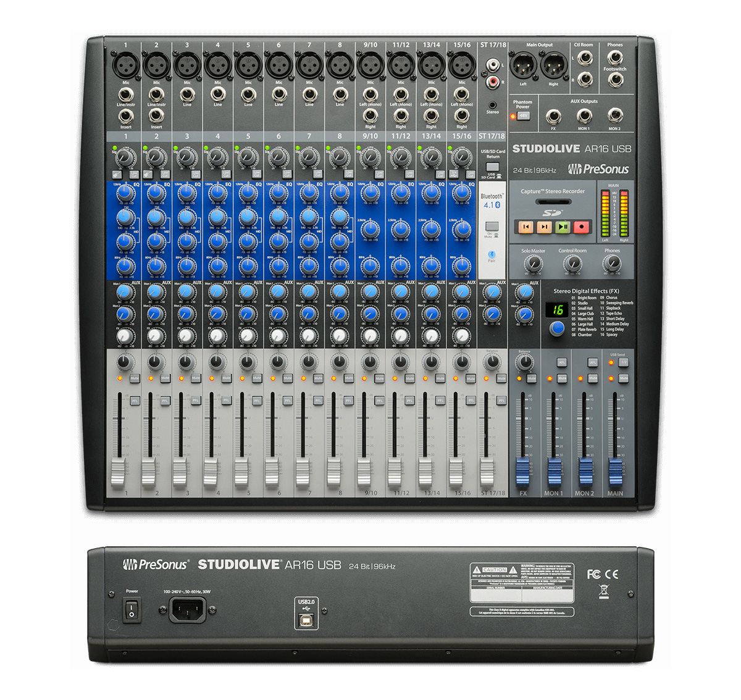Flip the rear-panel Power rocker switch

coord(132,610)
